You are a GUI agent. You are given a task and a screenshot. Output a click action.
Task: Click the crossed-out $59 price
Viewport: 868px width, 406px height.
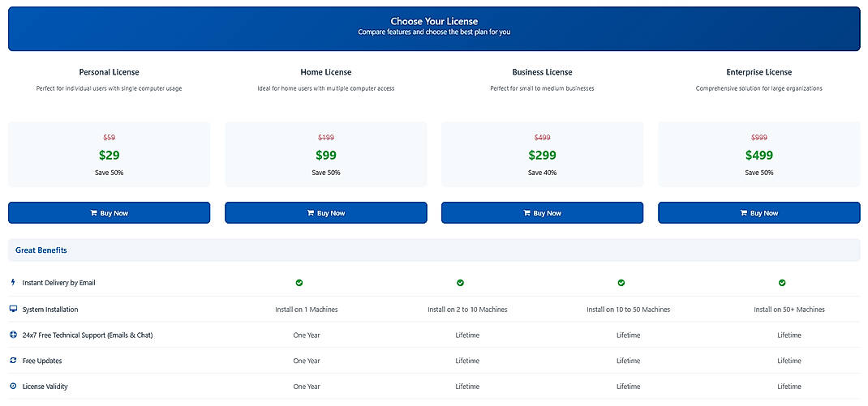tap(109, 138)
